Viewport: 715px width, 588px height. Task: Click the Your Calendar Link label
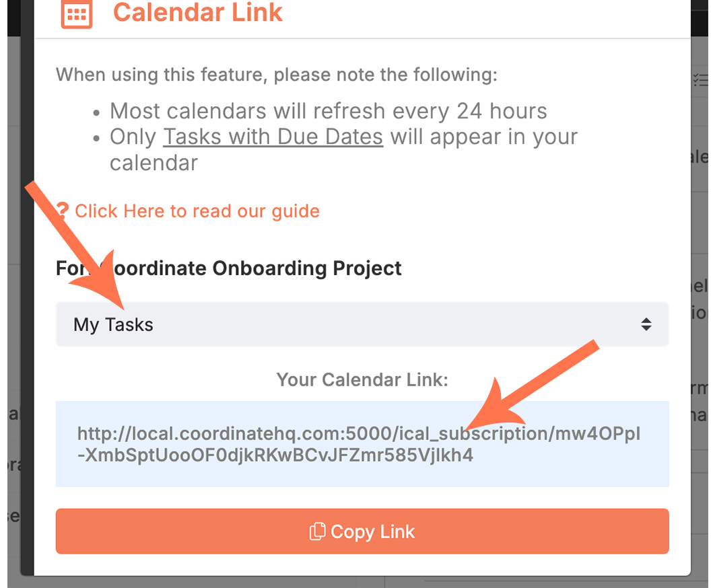[x=362, y=379]
